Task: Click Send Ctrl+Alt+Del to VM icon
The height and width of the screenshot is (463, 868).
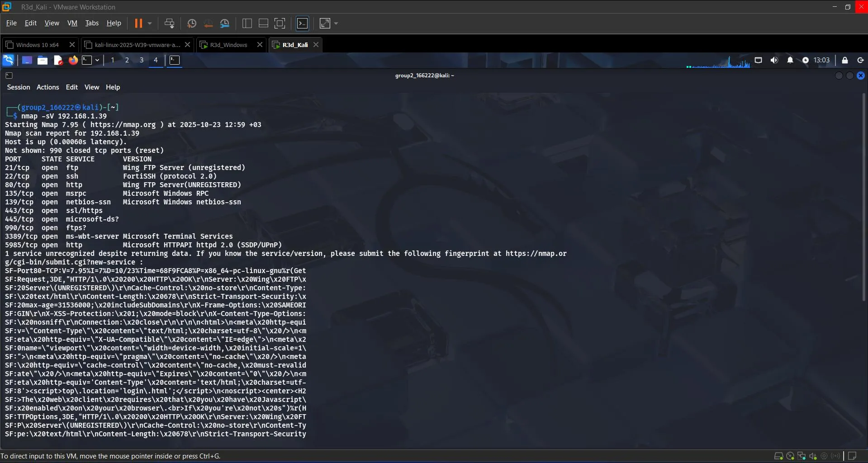Action: (x=170, y=23)
